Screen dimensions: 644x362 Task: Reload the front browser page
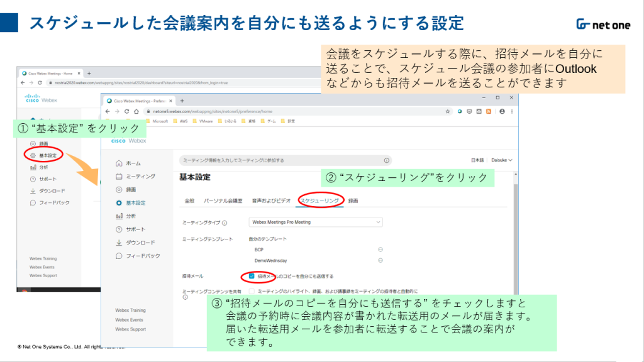click(126, 111)
